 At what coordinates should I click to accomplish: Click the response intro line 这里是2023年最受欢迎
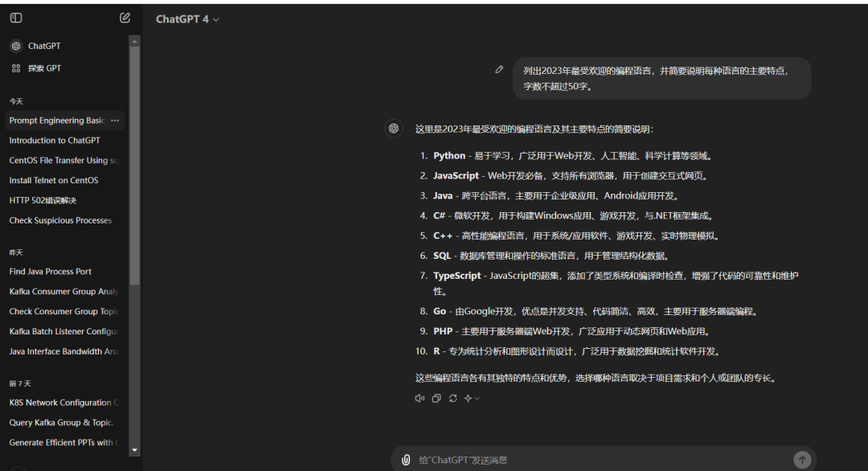[x=534, y=129]
